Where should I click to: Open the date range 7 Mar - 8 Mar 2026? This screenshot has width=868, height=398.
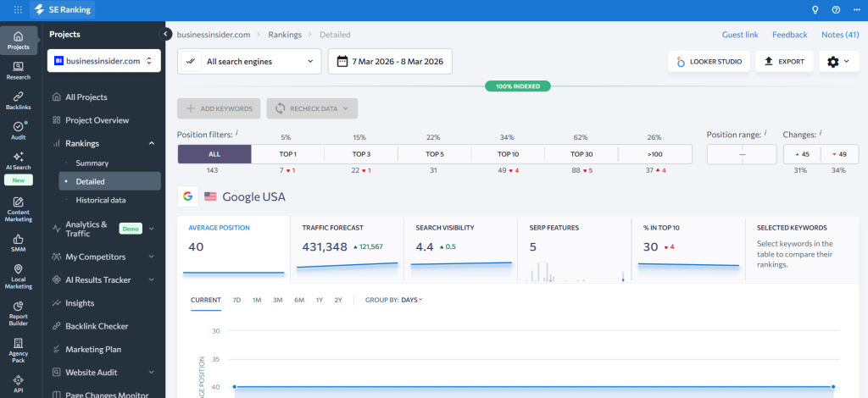pyautogui.click(x=390, y=61)
